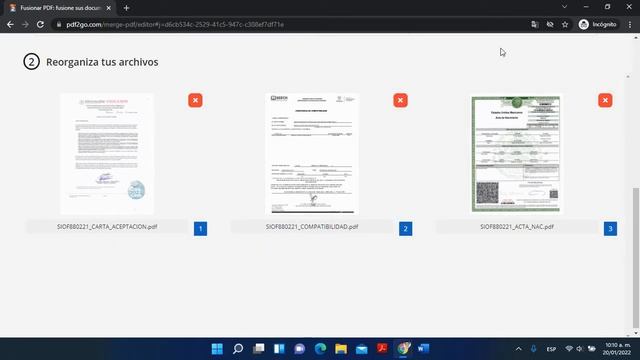This screenshot has width=640, height=360.
Task: Open Task View on taskbar
Action: [258, 349]
